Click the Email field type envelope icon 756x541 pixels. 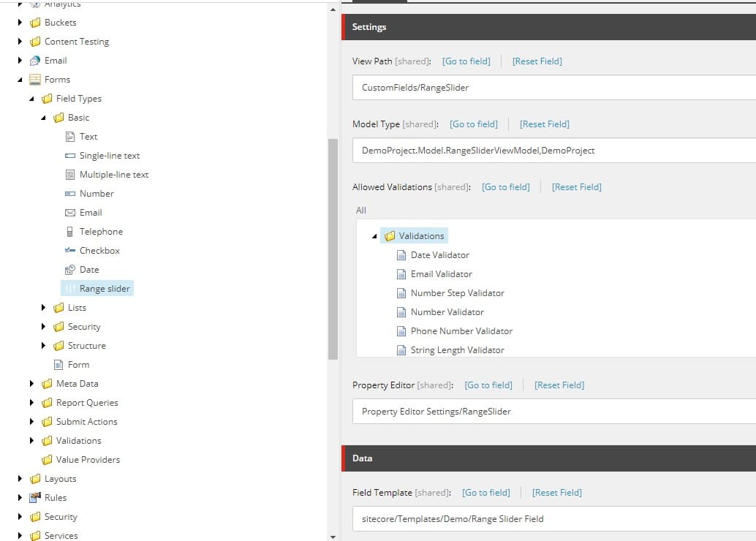point(70,213)
